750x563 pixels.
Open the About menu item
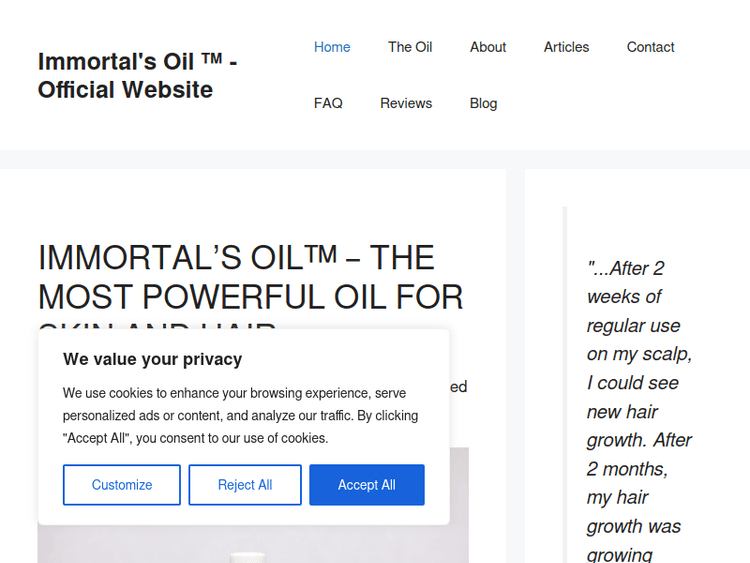[x=487, y=47]
